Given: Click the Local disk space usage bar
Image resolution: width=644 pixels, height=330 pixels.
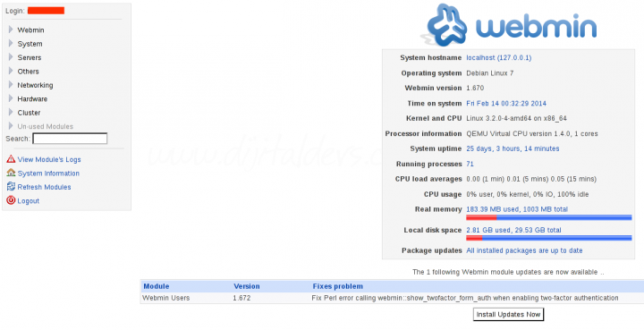Looking at the screenshot, I should (548, 238).
